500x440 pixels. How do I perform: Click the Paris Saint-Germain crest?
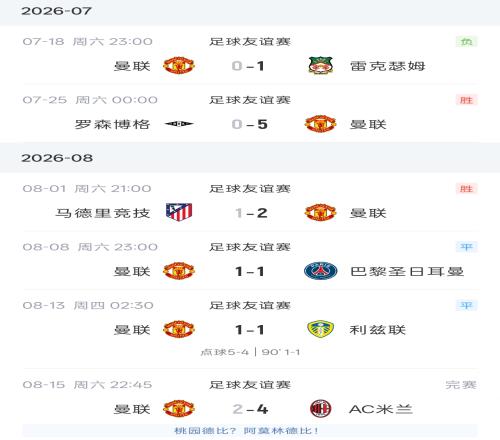tap(321, 271)
